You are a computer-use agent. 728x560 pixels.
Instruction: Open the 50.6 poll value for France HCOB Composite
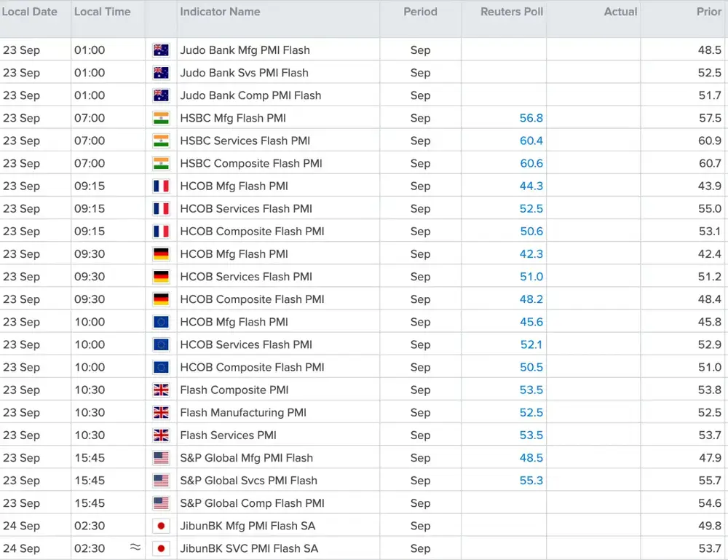tap(531, 232)
